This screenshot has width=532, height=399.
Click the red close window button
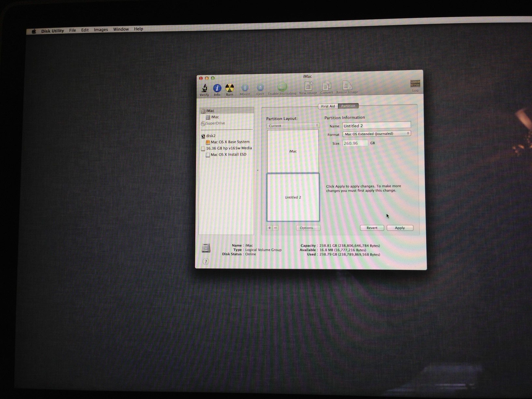pyautogui.click(x=201, y=78)
